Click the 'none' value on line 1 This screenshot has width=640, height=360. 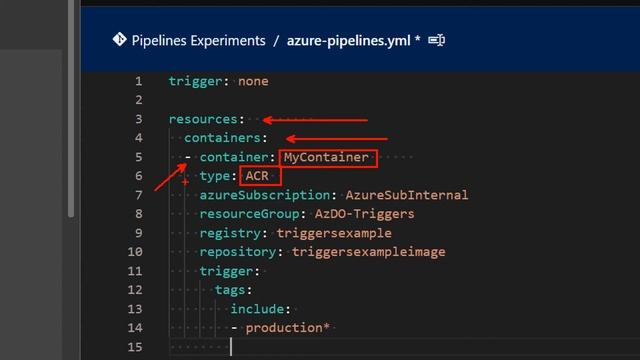tap(253, 81)
